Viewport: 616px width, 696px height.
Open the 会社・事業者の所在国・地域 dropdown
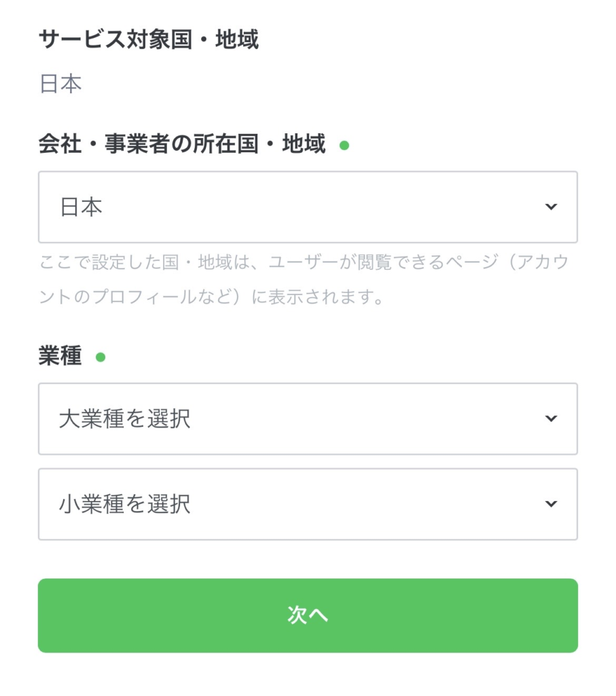click(x=307, y=207)
